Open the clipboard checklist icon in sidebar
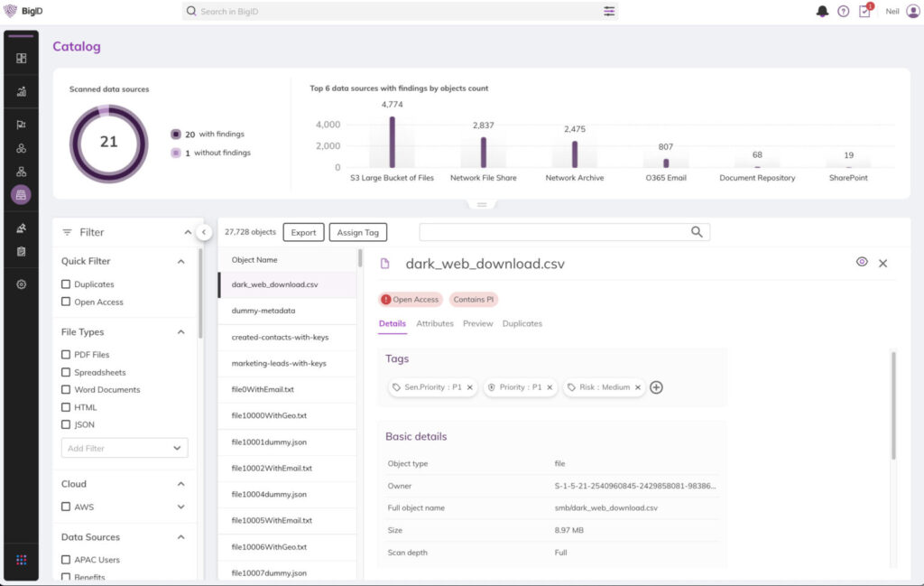The image size is (924, 586). tap(22, 252)
